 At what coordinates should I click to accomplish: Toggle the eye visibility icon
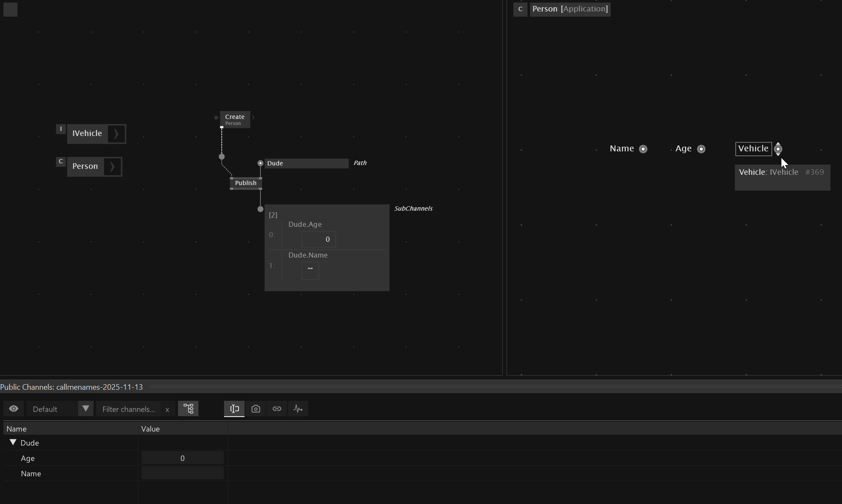click(x=14, y=409)
